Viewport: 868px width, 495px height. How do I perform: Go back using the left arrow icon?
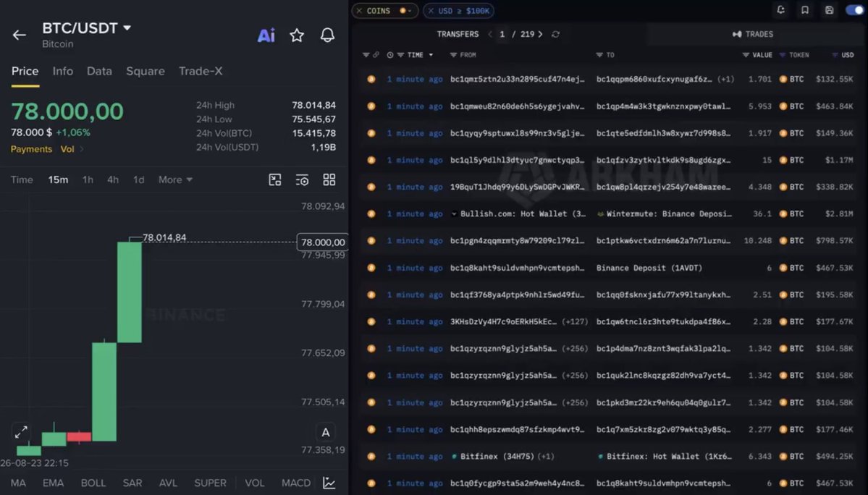click(x=20, y=35)
